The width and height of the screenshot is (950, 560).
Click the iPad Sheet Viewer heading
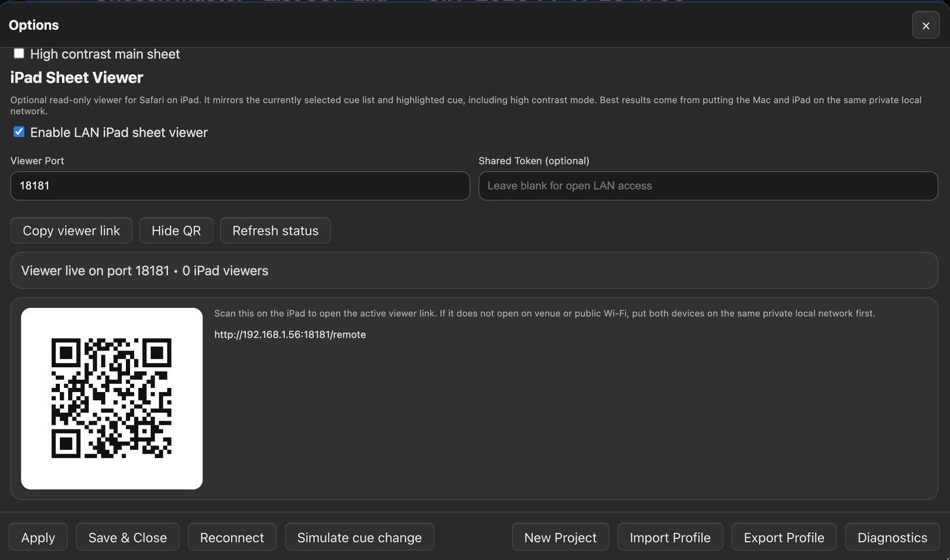click(77, 78)
